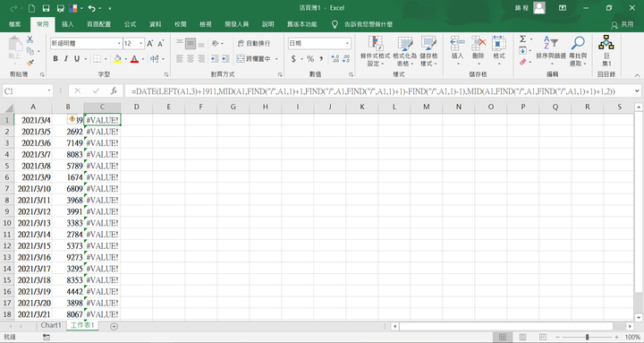Select cell A7 containing 2021/3/10

click(33, 189)
